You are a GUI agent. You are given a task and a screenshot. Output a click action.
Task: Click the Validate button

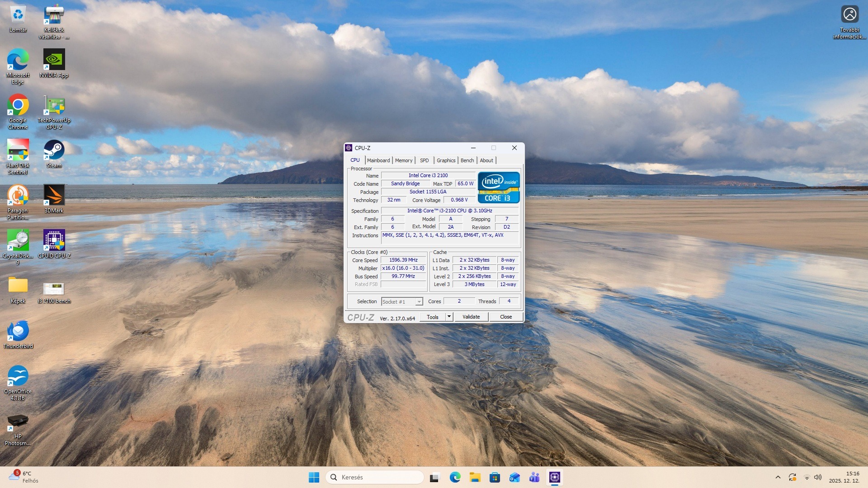click(x=471, y=317)
